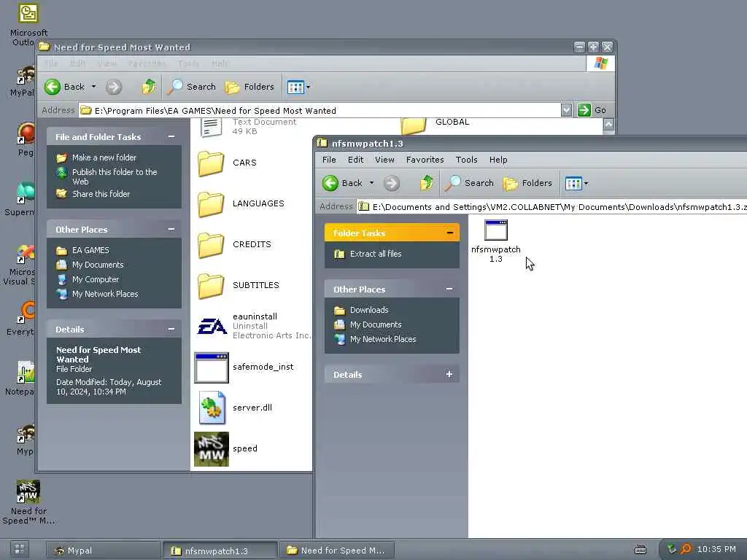The image size is (747, 560).
Task: Toggle Folders pane in nfsmwpatch1.3 window
Action: click(528, 183)
